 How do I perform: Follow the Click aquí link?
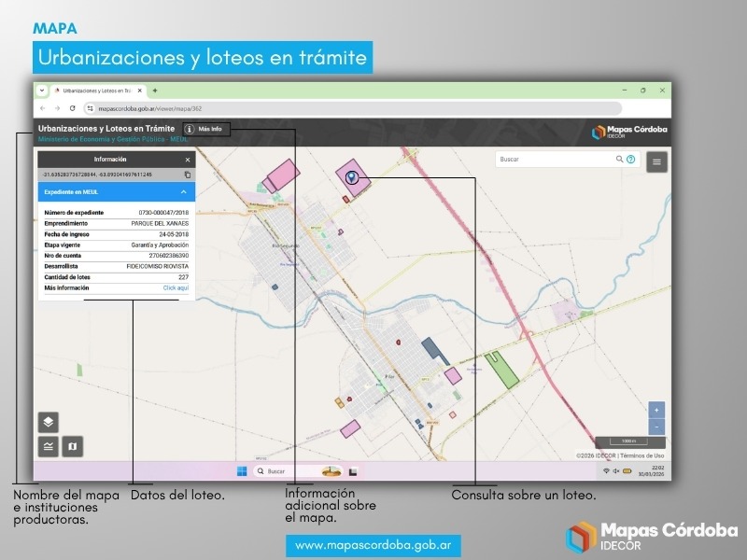tap(176, 288)
